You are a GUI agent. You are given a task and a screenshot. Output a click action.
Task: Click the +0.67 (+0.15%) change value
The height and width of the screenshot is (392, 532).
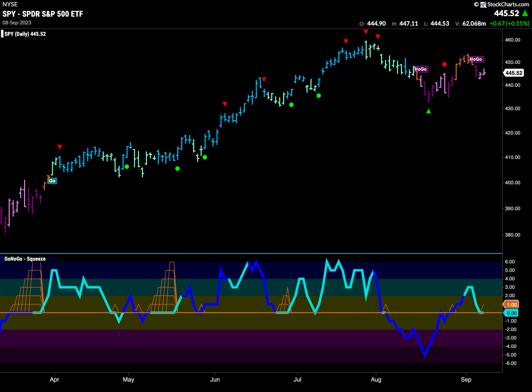click(x=509, y=24)
